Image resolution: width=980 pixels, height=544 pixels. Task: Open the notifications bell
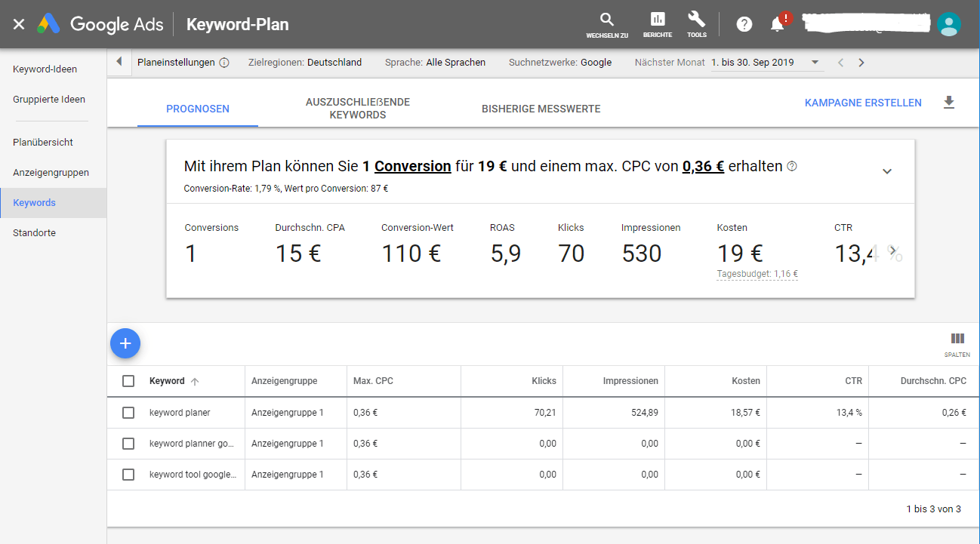tap(778, 24)
